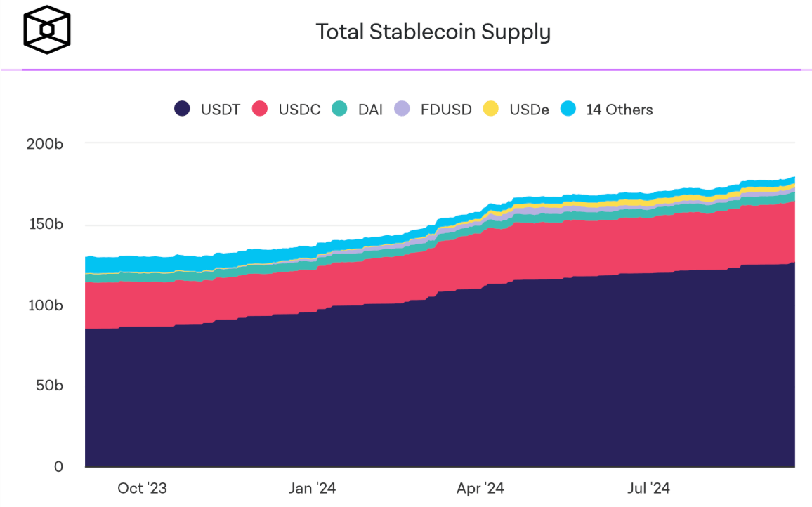Click the 14 Others legend label

click(x=620, y=110)
